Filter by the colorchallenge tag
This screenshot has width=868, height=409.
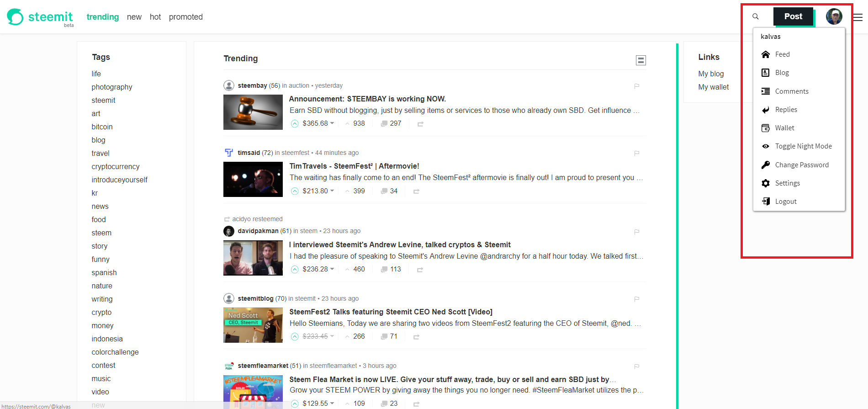[x=115, y=352]
